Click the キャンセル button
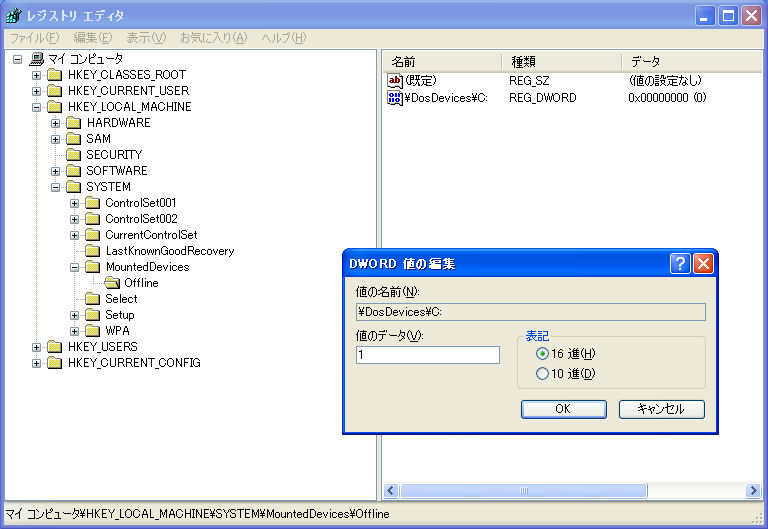The image size is (768, 529). (x=661, y=409)
